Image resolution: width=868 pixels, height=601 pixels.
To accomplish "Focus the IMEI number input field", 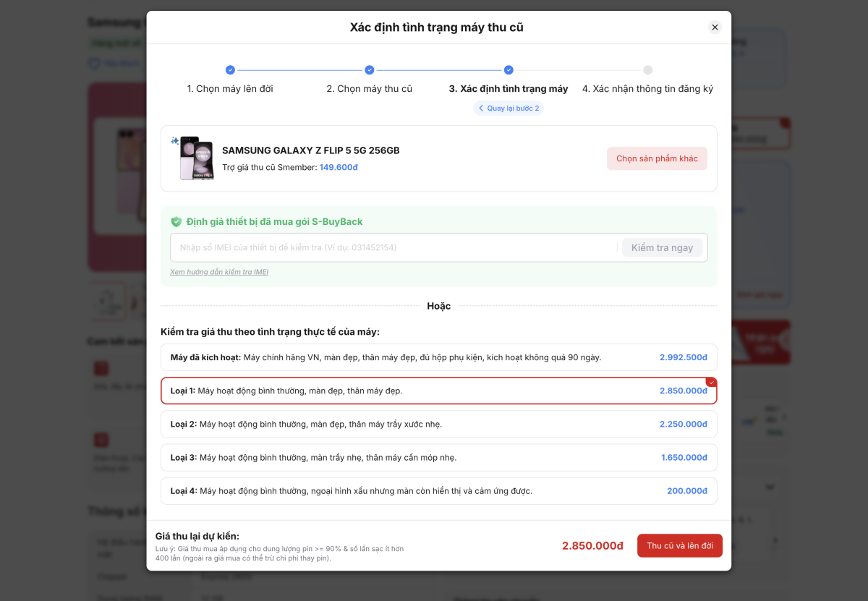I will click(x=394, y=247).
